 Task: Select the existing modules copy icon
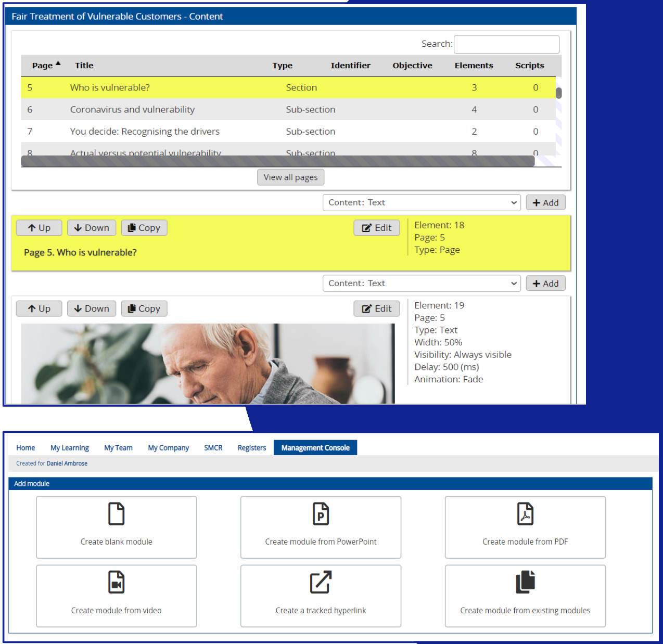click(x=525, y=582)
